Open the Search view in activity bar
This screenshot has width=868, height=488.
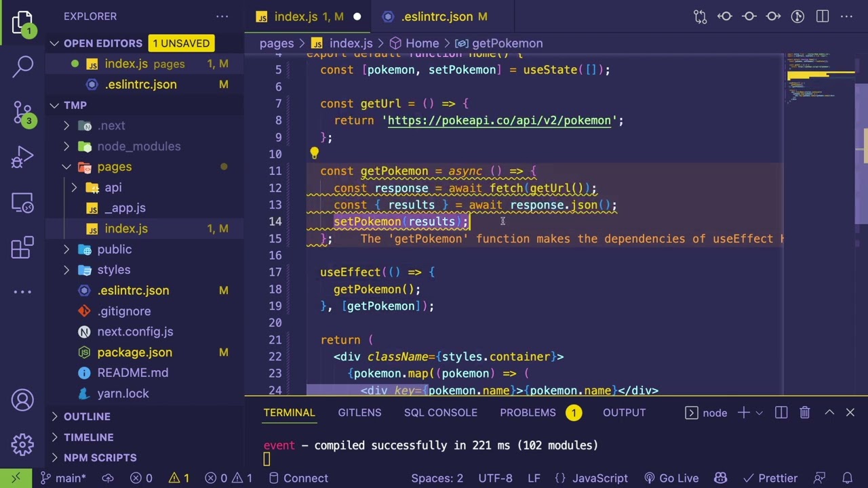tap(22, 66)
